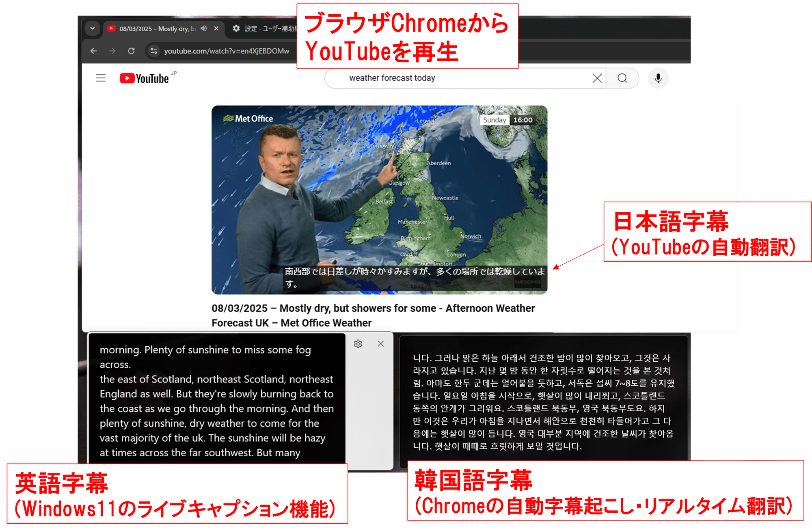Image resolution: width=812 pixels, height=531 pixels.
Task: Select the 08/03/2025 weather video tab
Action: click(x=162, y=28)
